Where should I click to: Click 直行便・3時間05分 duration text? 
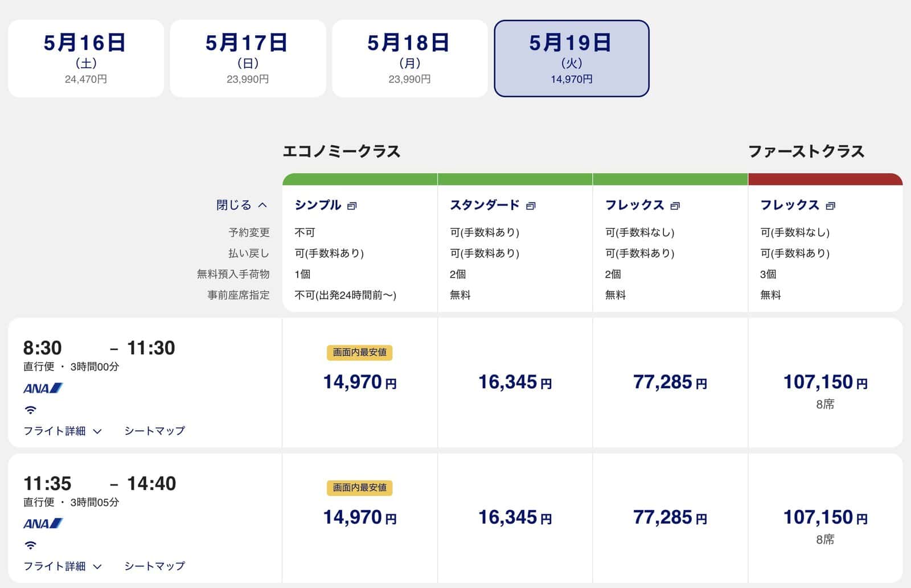71,502
